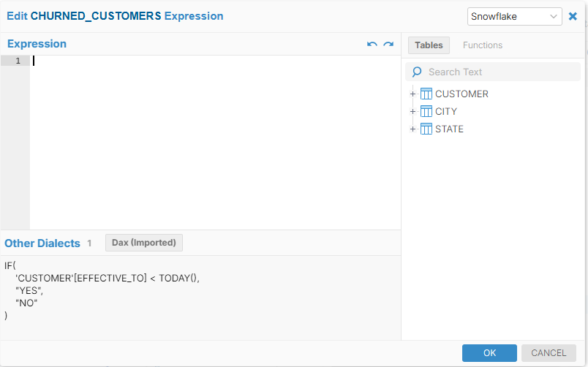The height and width of the screenshot is (367, 588).
Task: Expand the CUSTOMER table node
Action: tap(412, 94)
